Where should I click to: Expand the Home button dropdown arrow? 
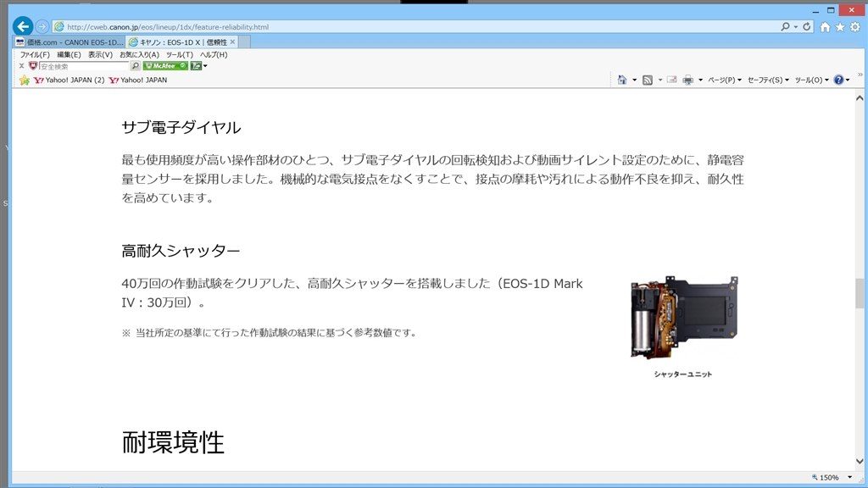[x=634, y=79]
